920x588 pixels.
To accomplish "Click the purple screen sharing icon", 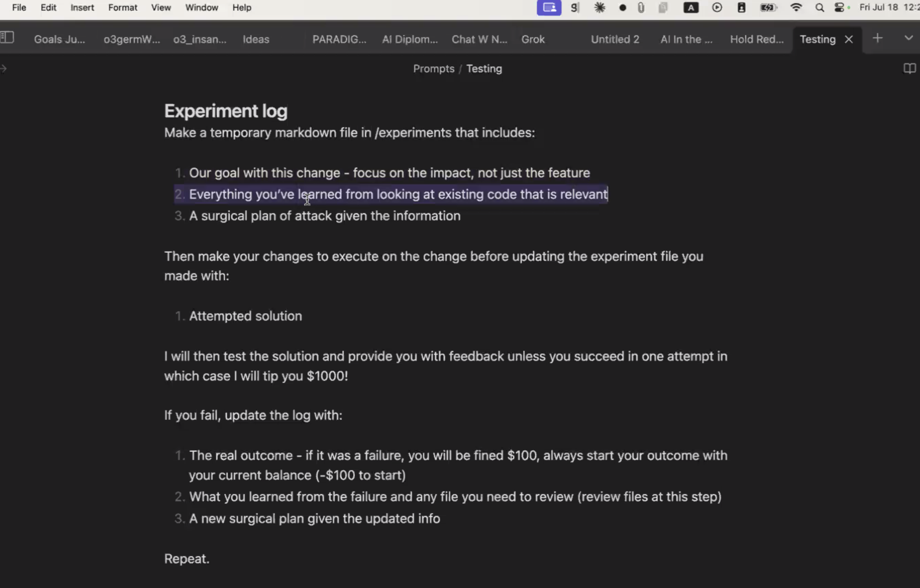I will (549, 8).
